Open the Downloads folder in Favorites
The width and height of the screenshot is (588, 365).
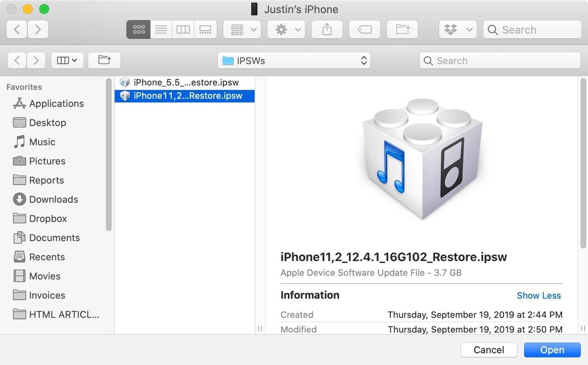(x=54, y=199)
